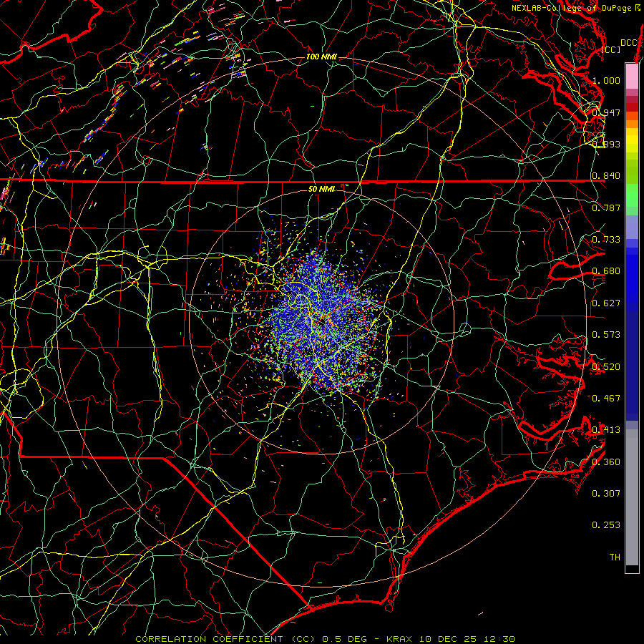Click the DCC product label

(628, 43)
